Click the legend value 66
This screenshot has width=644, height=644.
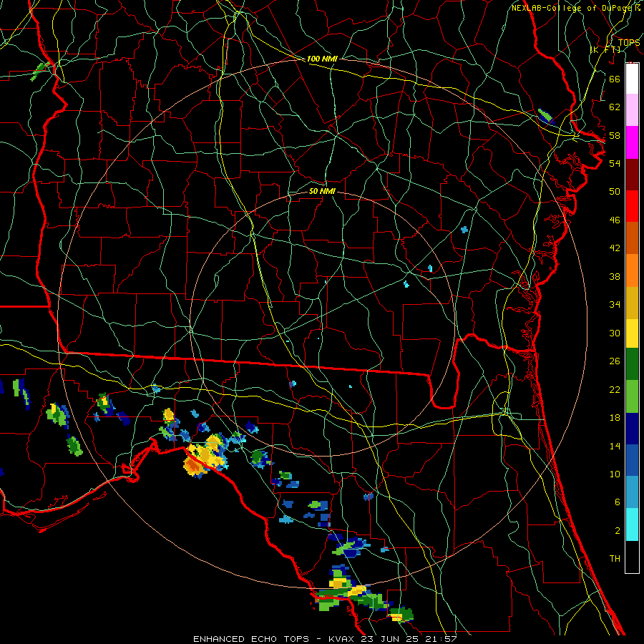click(x=615, y=79)
